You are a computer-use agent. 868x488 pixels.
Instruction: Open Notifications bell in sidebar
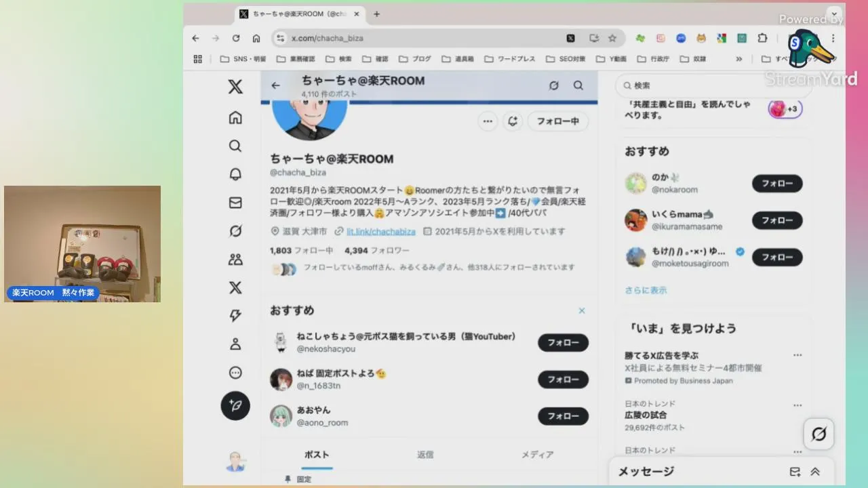[x=235, y=174]
